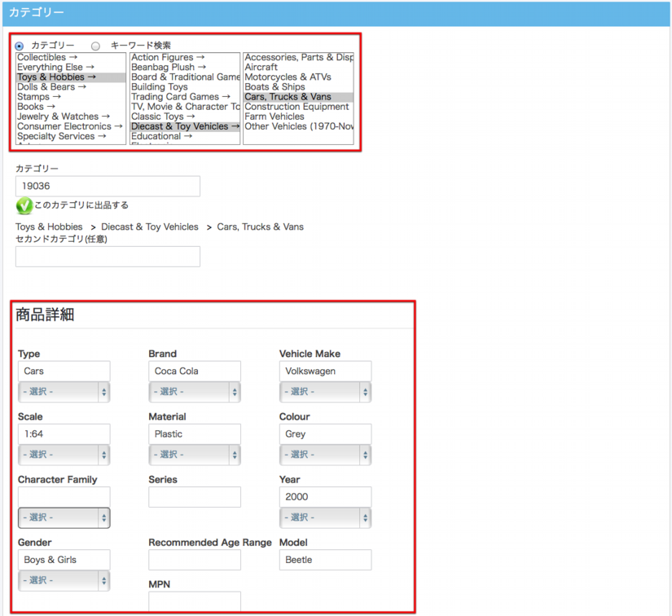Open the Type selection dropdown

click(64, 392)
